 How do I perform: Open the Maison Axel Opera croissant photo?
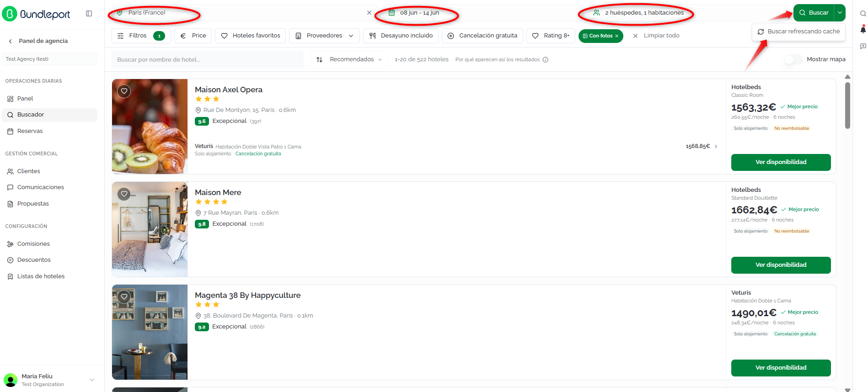(x=150, y=127)
